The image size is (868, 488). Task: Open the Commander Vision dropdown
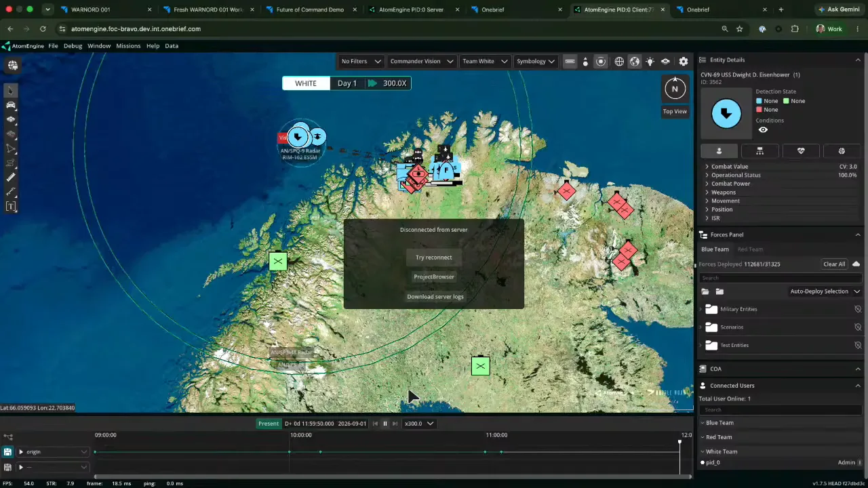pos(422,61)
